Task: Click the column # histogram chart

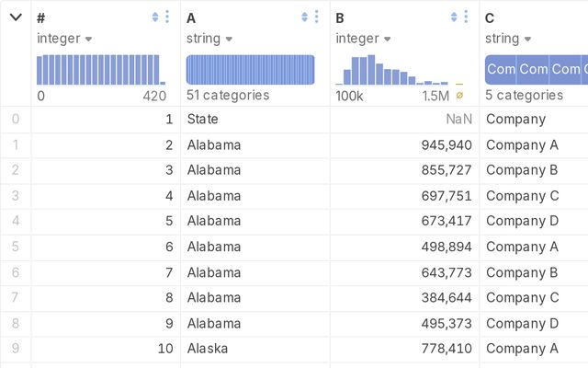Action: tap(101, 70)
